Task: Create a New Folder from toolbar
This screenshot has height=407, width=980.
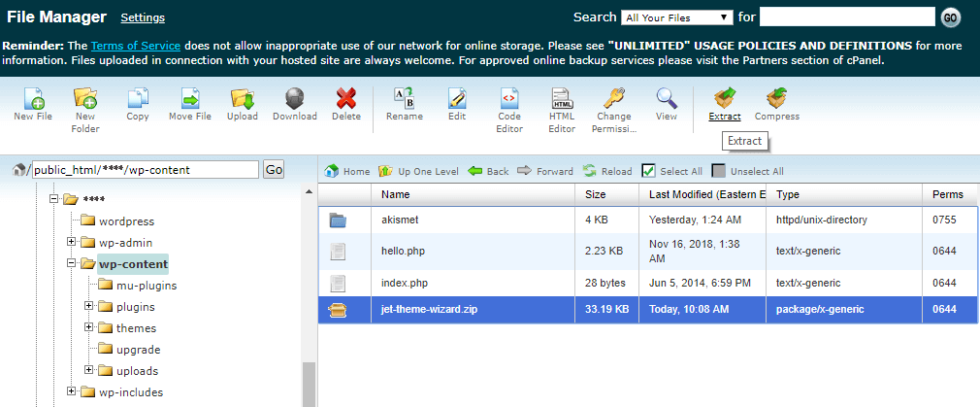Action: [85, 99]
